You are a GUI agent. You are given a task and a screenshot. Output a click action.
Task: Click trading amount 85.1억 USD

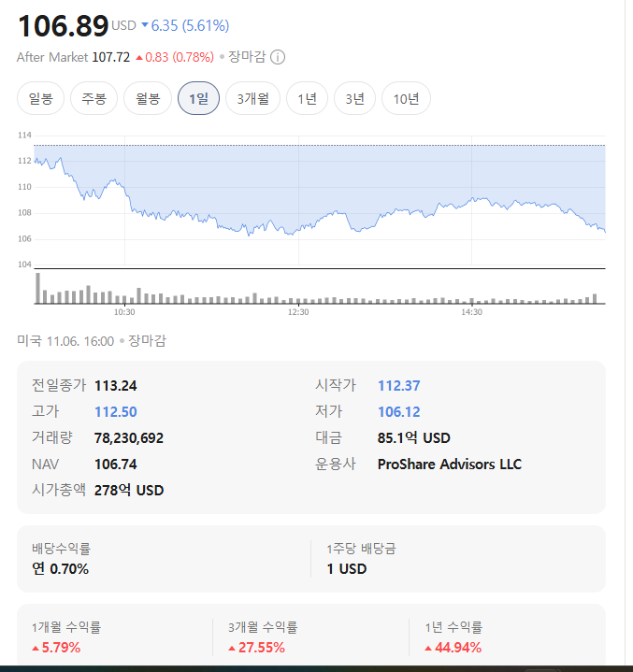click(414, 438)
